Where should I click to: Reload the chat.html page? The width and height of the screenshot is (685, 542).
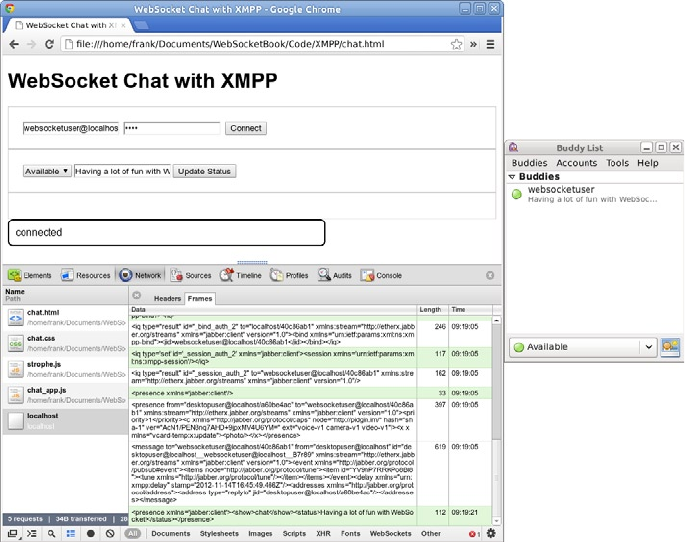49,44
